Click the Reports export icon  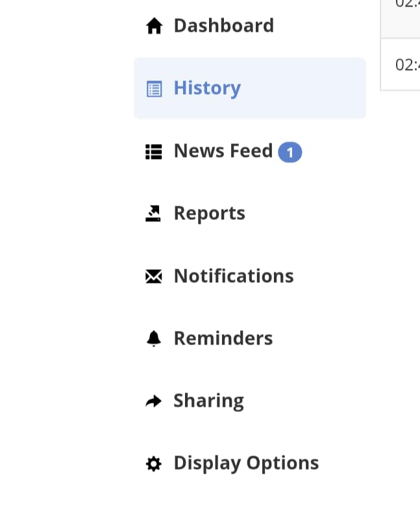(x=153, y=213)
